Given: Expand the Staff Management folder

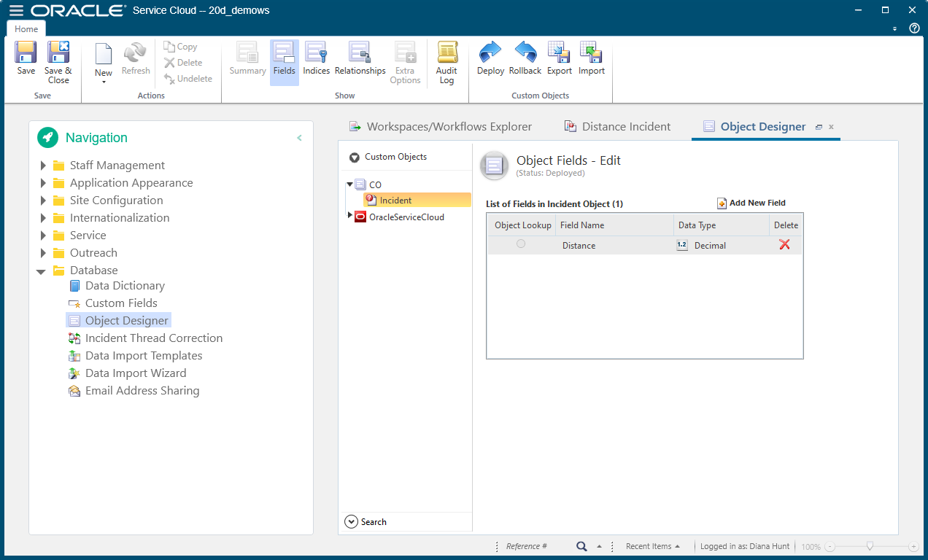Looking at the screenshot, I should pos(43,165).
